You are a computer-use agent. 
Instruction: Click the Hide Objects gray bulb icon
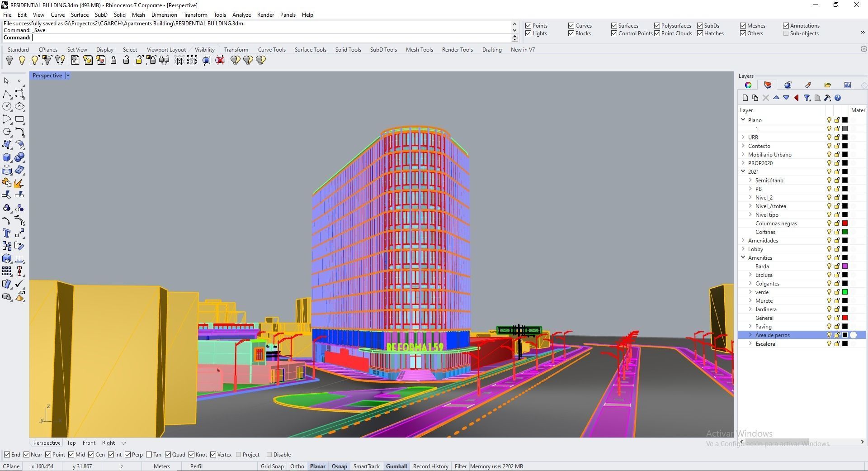point(9,60)
